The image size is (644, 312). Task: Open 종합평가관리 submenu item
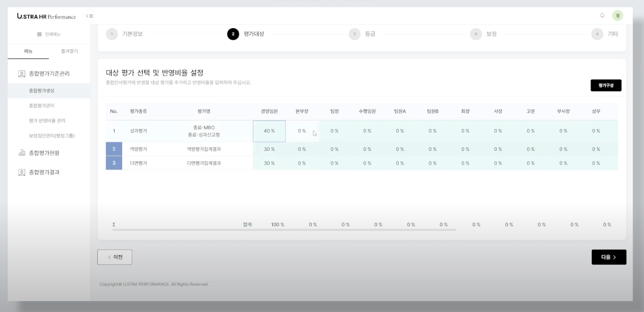[x=41, y=106]
